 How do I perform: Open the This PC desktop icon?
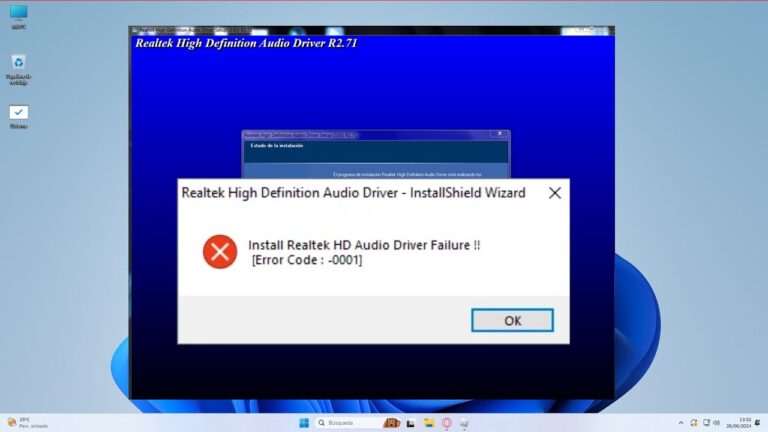(x=18, y=16)
